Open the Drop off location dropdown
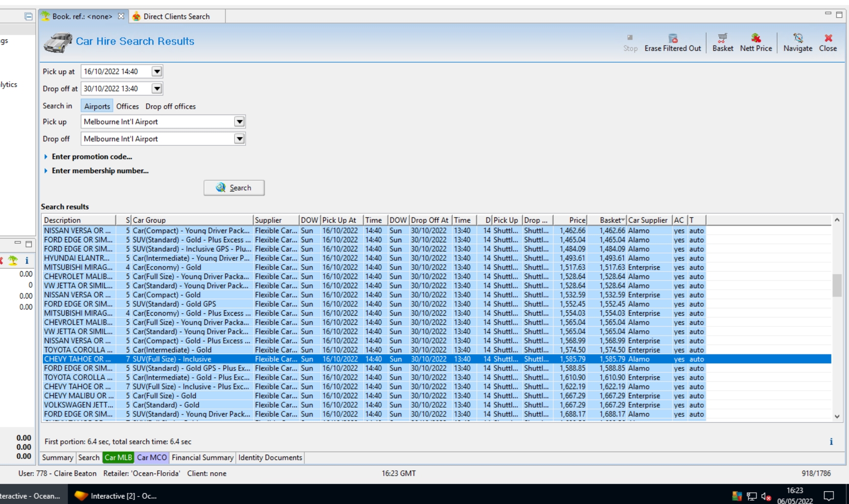Viewport: 849px width, 504px height. tap(239, 139)
